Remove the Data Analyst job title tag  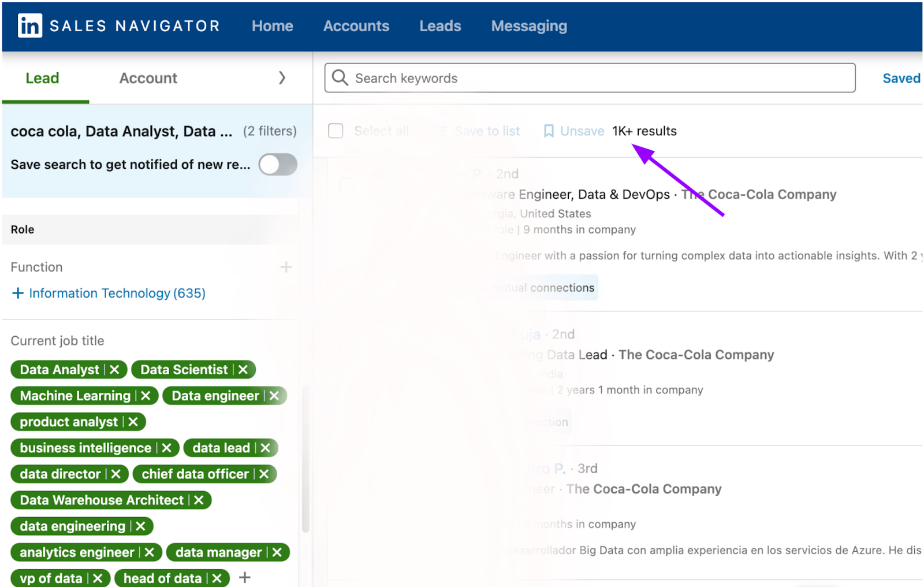coord(114,370)
